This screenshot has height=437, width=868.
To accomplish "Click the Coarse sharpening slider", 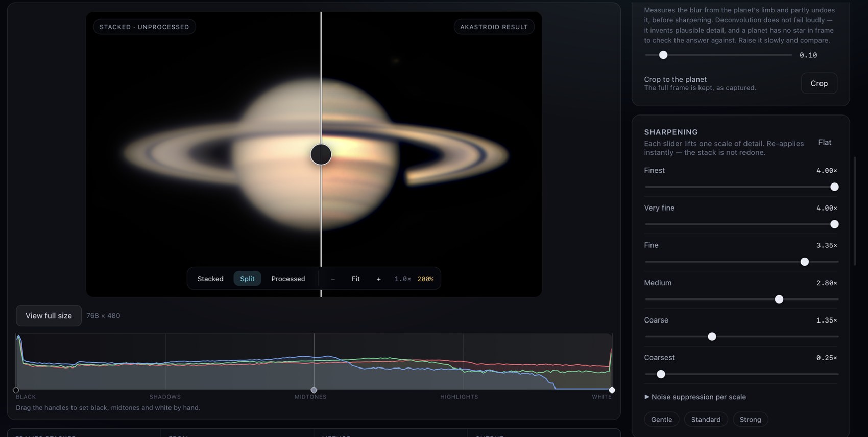I will point(741,336).
